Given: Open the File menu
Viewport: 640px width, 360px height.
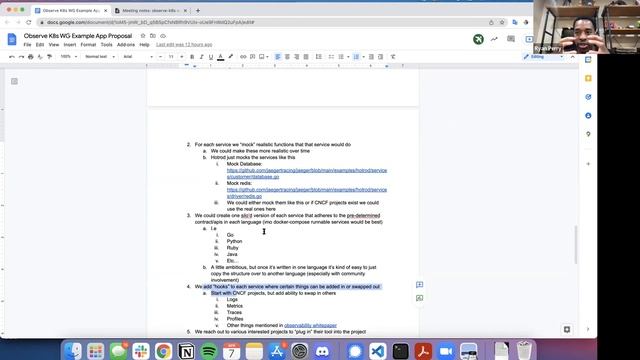Looking at the screenshot, I should pyautogui.click(x=27, y=44).
